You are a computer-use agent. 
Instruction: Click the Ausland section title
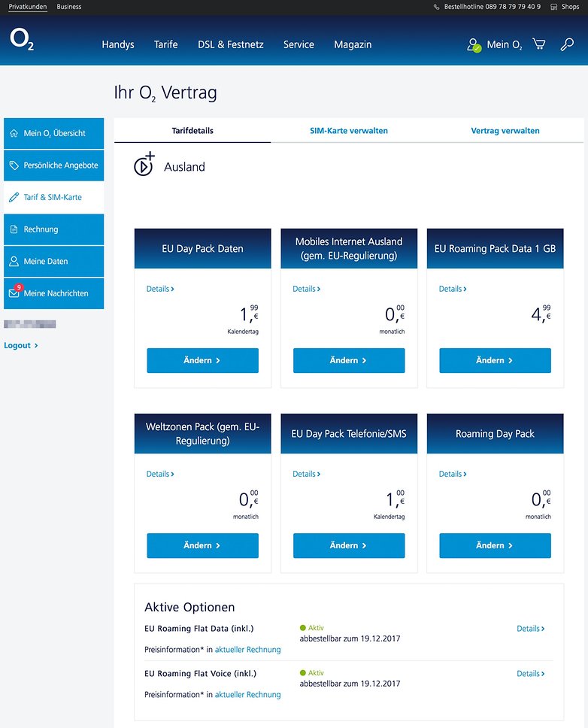point(184,167)
